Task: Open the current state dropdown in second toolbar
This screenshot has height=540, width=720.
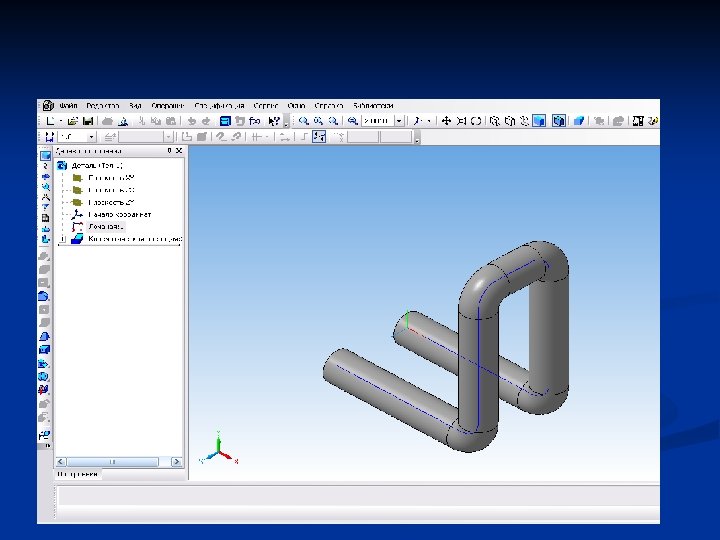Action: tap(91, 137)
